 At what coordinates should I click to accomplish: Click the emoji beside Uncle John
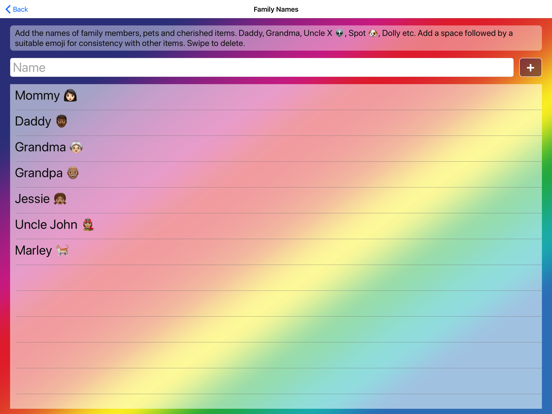[88, 225]
